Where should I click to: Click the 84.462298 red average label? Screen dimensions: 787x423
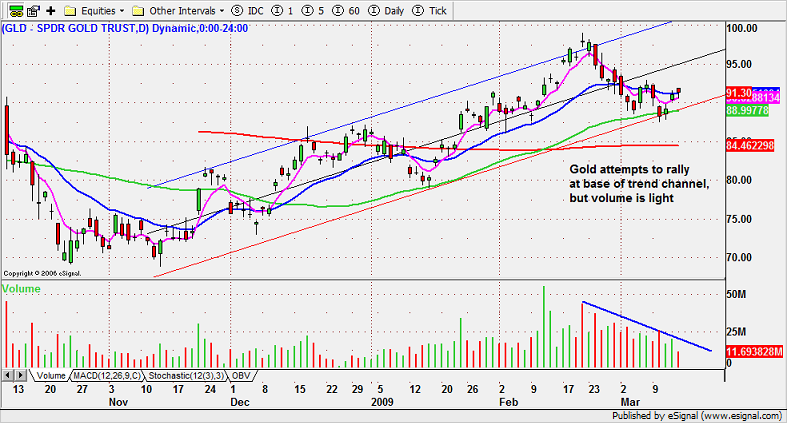750,146
